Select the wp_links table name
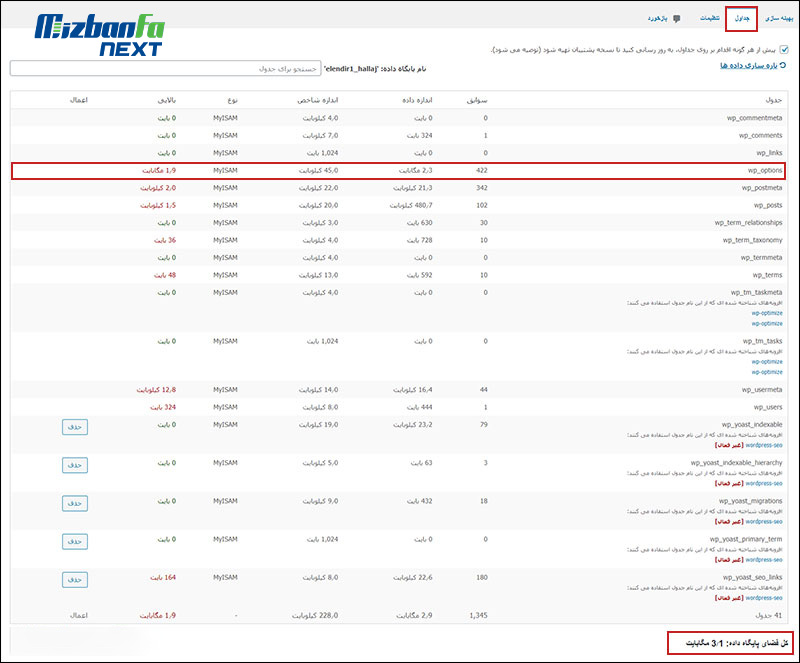The image size is (800, 663). click(x=769, y=153)
